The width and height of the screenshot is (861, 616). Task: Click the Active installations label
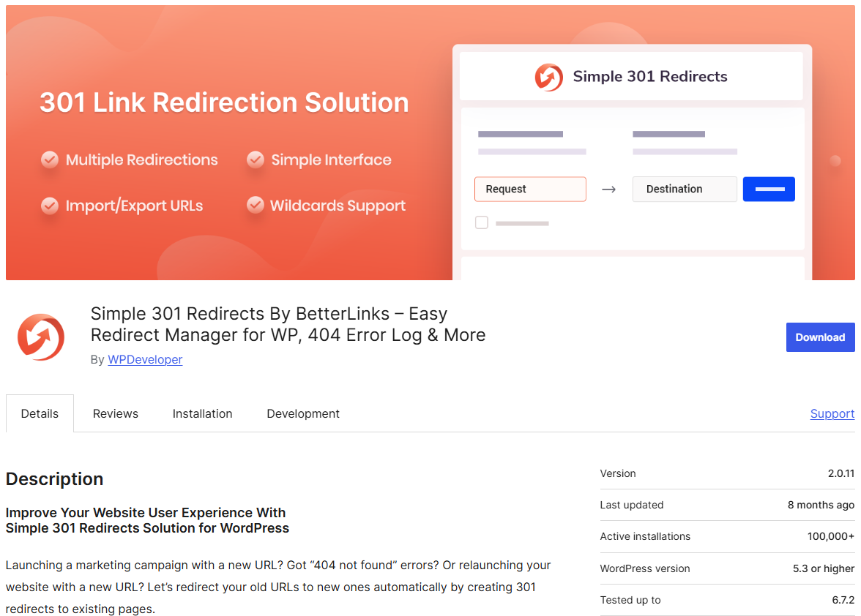pyautogui.click(x=645, y=536)
